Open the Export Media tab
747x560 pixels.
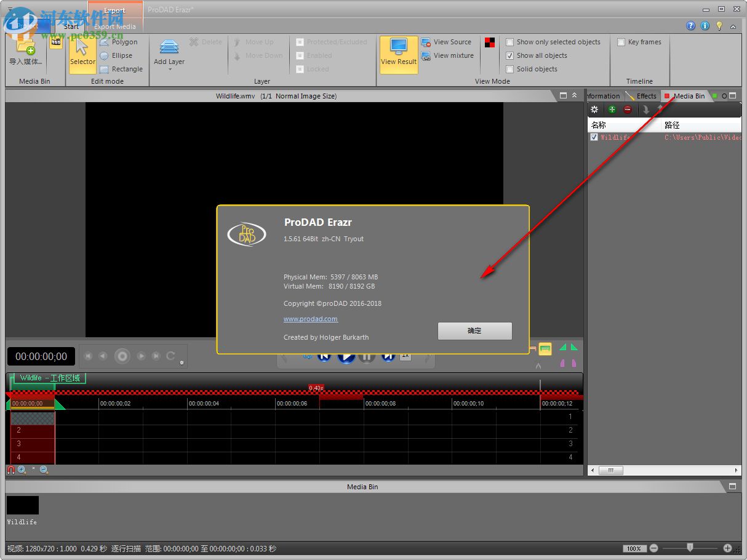point(115,26)
